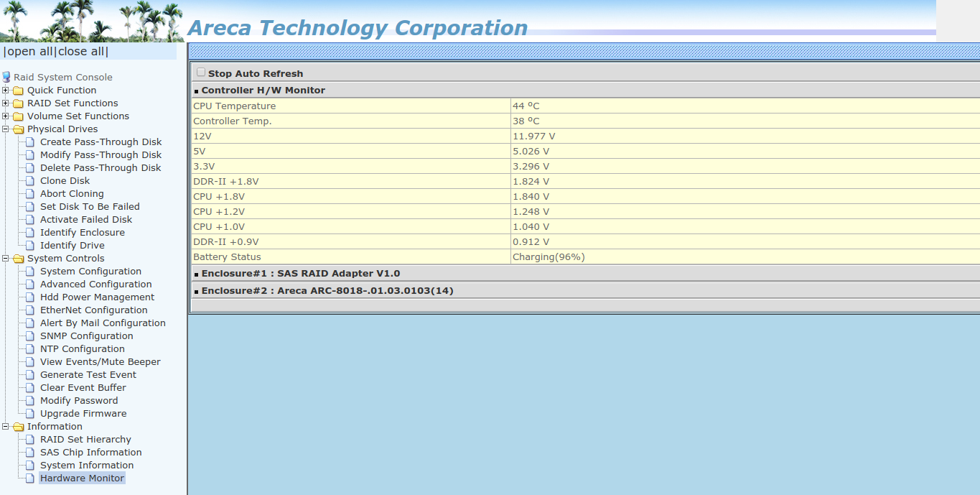Click the Quick Function folder icon
This screenshot has height=495, width=980.
(x=18, y=91)
